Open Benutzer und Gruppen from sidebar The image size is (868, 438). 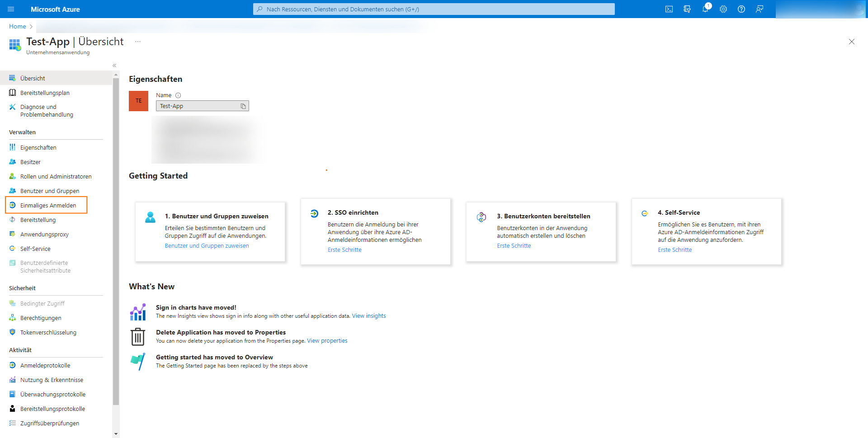[x=50, y=190]
